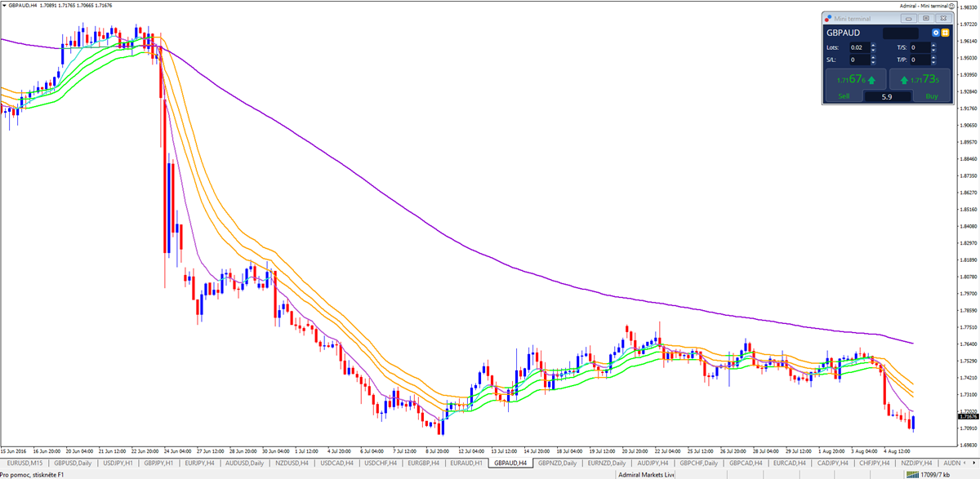Switch to GBPJPY,H1 chart tab
The width and height of the screenshot is (980, 479).
click(x=159, y=463)
